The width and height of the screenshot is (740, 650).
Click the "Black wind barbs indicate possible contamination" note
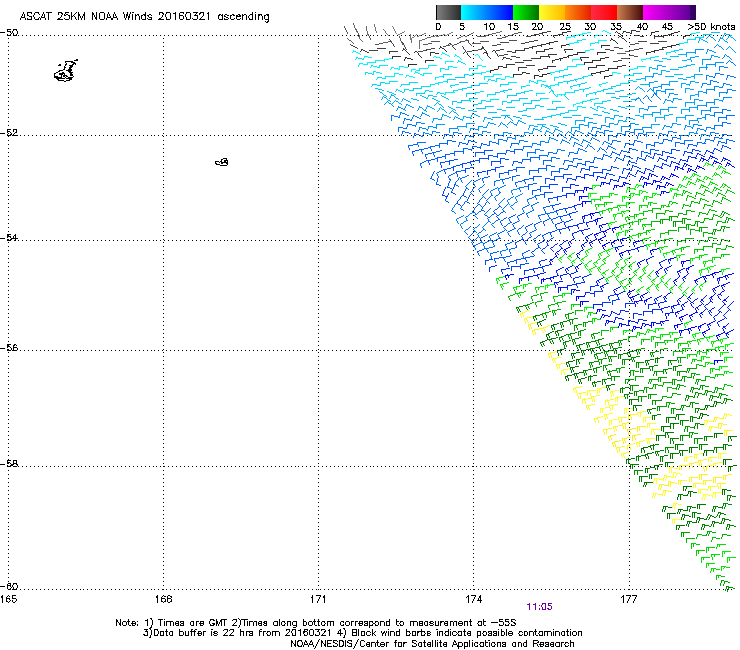click(467, 633)
